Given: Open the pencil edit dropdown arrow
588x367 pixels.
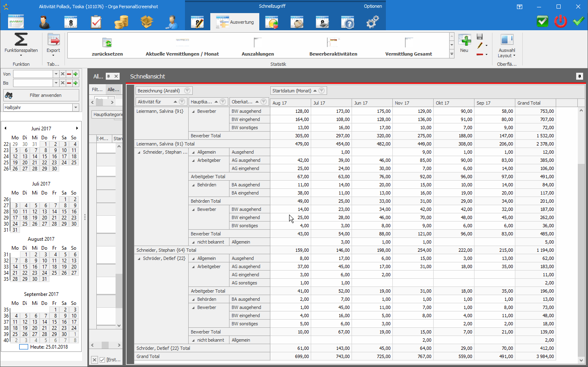Looking at the screenshot, I should pos(486,46).
